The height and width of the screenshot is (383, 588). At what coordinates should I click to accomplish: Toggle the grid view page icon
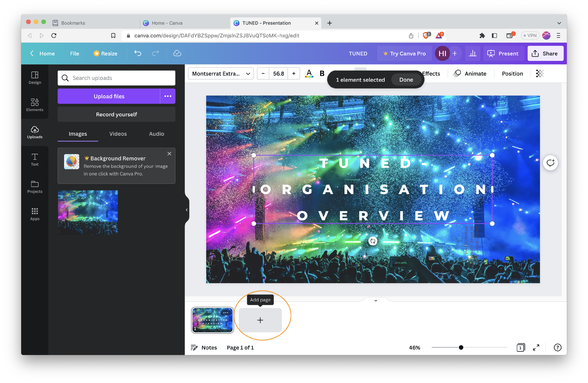(x=520, y=348)
